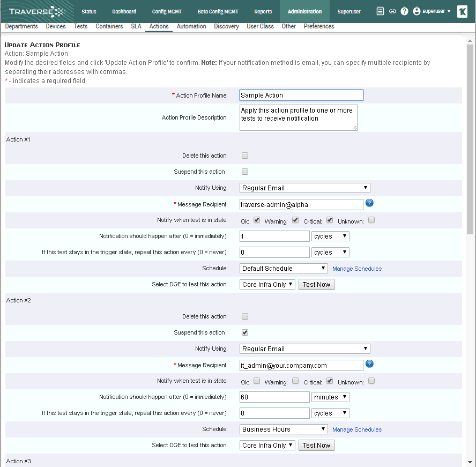The image size is (476, 467).
Task: Open Business Hours schedule dropdown
Action: click(x=284, y=429)
